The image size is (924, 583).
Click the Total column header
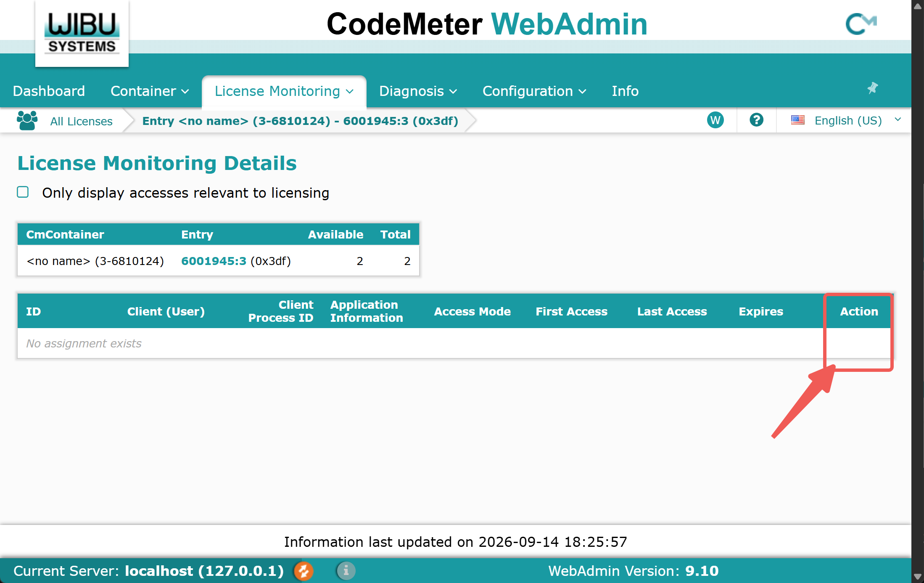(395, 235)
